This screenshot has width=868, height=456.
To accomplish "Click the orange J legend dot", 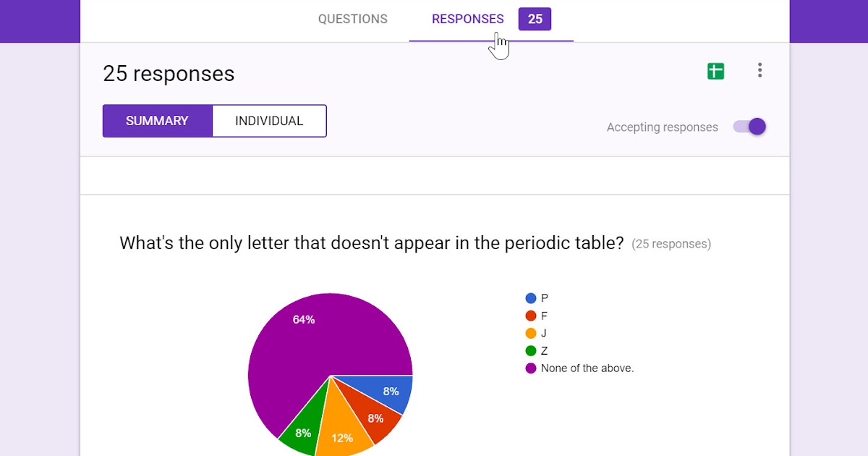I will click(531, 333).
